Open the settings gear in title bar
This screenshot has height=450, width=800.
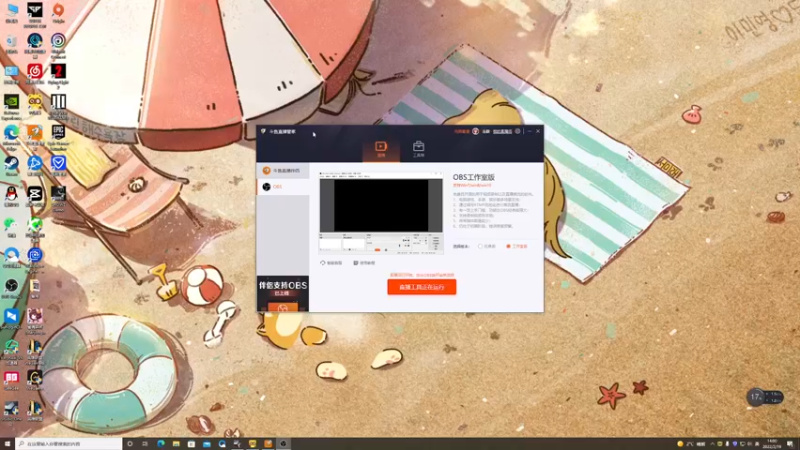517,131
